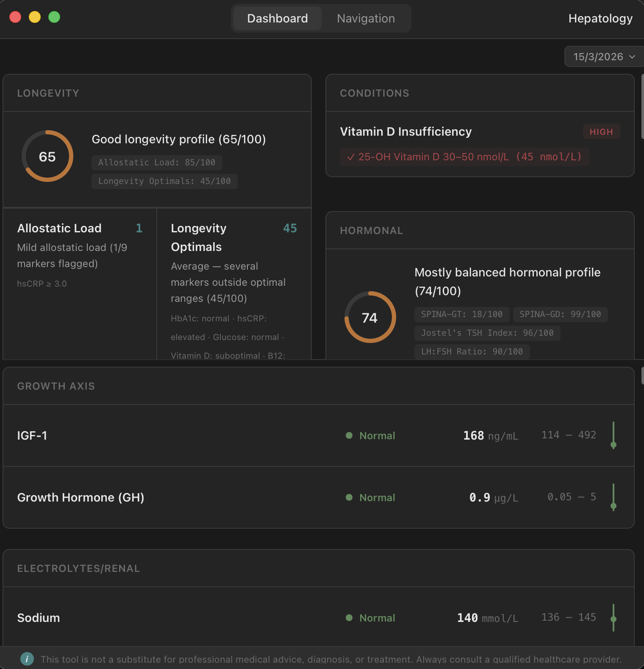
Task: Click the info icon in the disclaimer bar
Action: [x=27, y=659]
